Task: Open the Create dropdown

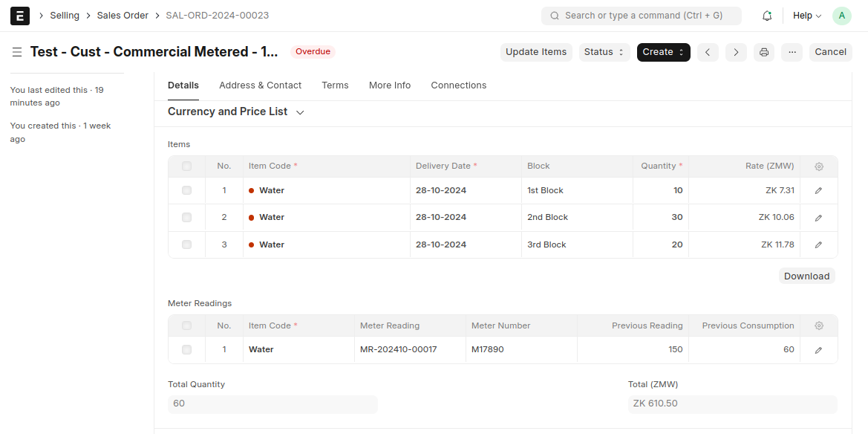Action: click(x=663, y=52)
